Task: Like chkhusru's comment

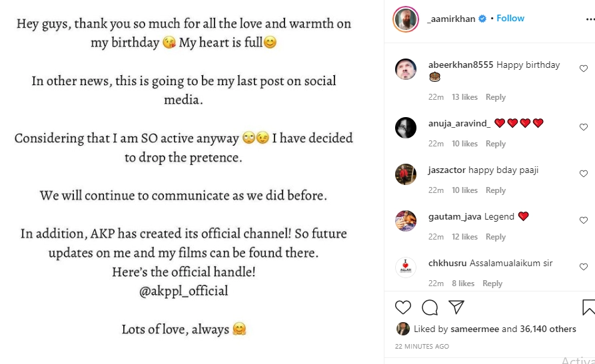Action: point(584,267)
